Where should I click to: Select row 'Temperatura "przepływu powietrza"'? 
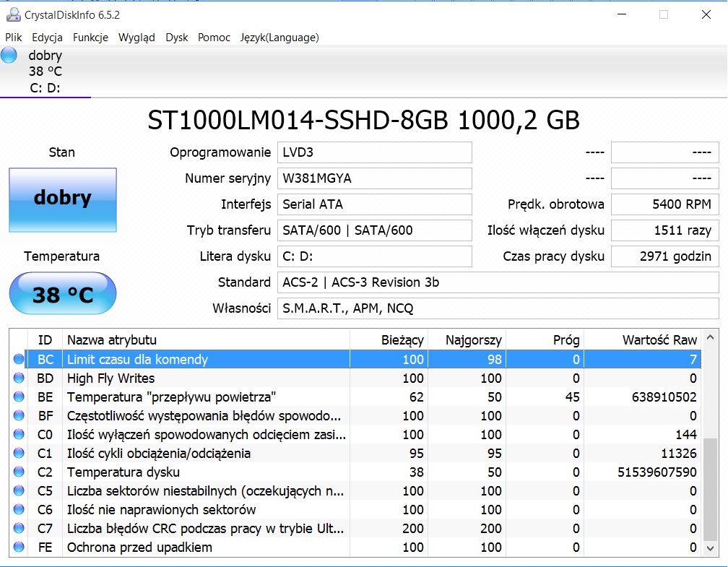click(x=355, y=397)
